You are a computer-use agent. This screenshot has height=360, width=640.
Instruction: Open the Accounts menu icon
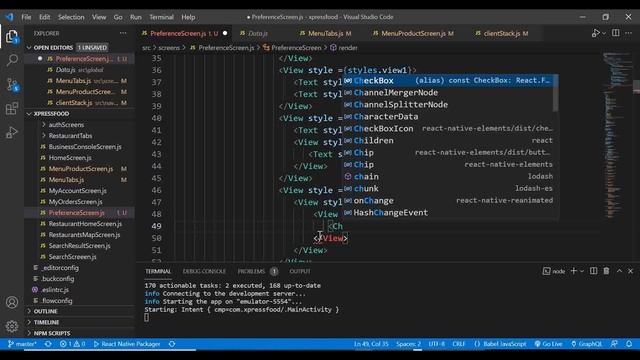point(12,302)
